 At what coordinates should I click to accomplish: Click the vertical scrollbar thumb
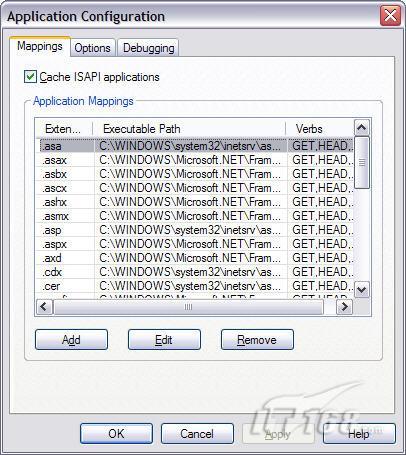(362, 162)
